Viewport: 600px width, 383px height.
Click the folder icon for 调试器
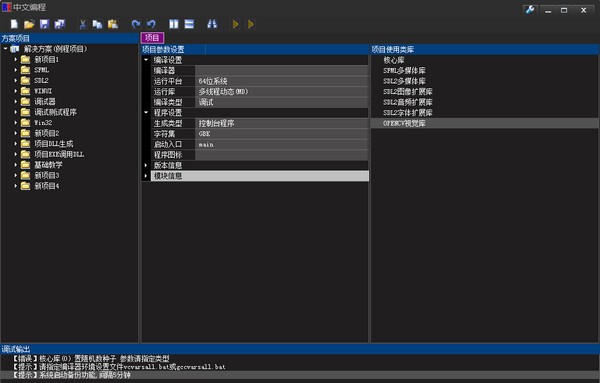(x=26, y=101)
